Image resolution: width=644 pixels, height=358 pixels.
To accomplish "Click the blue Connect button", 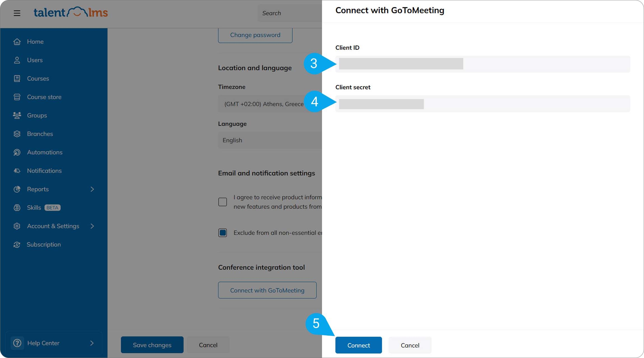I will click(x=359, y=345).
